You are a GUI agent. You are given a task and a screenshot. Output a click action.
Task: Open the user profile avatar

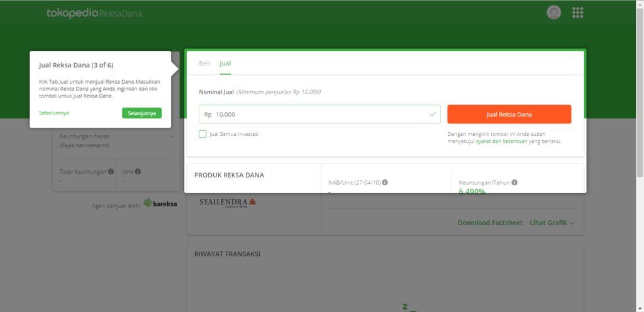point(553,13)
